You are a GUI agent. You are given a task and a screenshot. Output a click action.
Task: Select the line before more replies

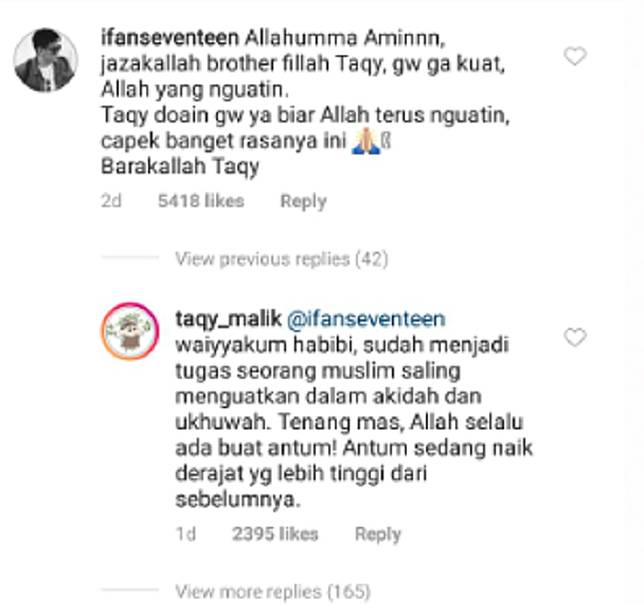(130, 590)
